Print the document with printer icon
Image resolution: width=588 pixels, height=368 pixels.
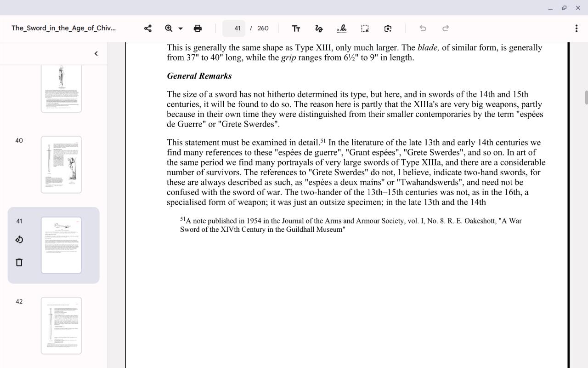pyautogui.click(x=198, y=29)
